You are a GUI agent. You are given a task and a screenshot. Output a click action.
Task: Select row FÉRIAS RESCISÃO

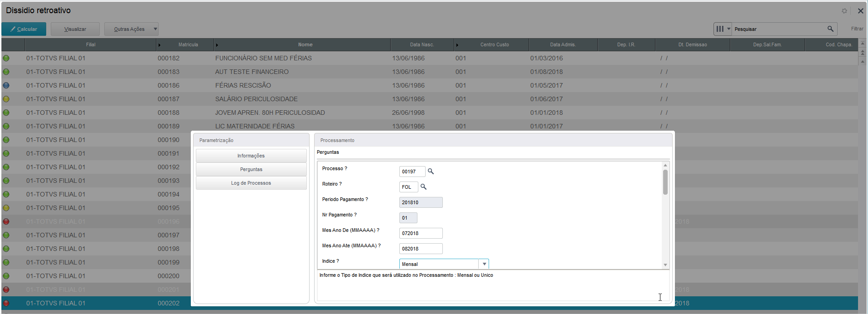(x=430, y=85)
